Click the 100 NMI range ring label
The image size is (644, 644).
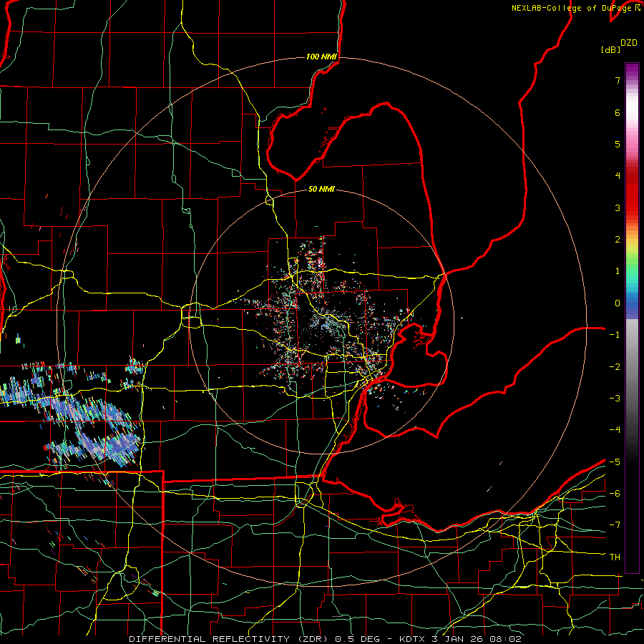(321, 57)
